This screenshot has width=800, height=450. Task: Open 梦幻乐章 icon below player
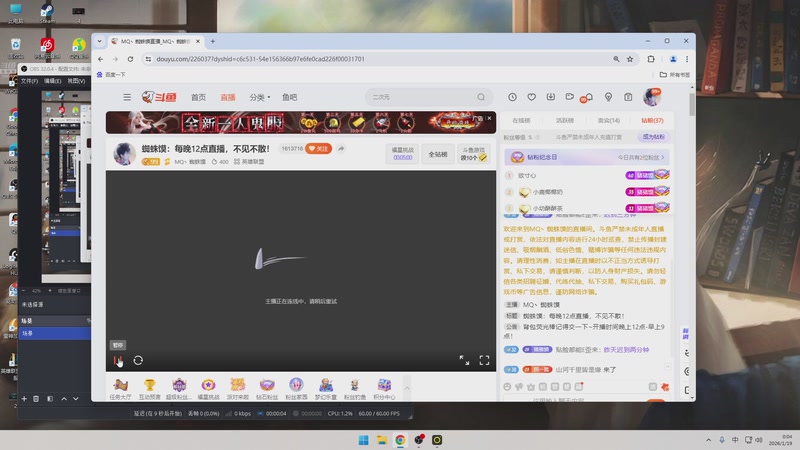point(326,389)
